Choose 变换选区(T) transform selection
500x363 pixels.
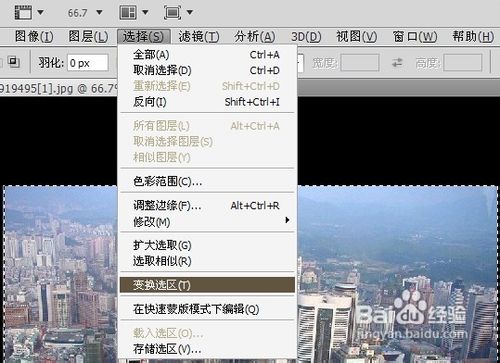[x=207, y=285]
